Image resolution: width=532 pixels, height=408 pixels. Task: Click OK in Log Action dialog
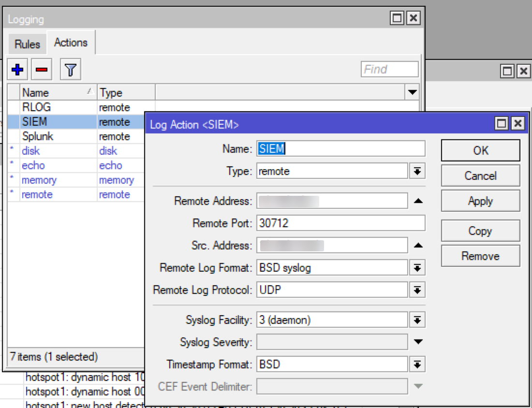pos(480,150)
